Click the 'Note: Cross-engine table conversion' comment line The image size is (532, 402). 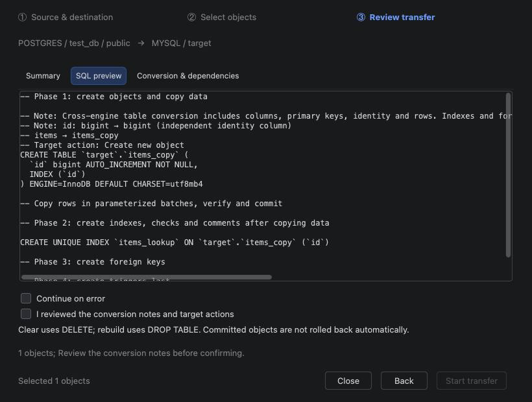coord(265,116)
